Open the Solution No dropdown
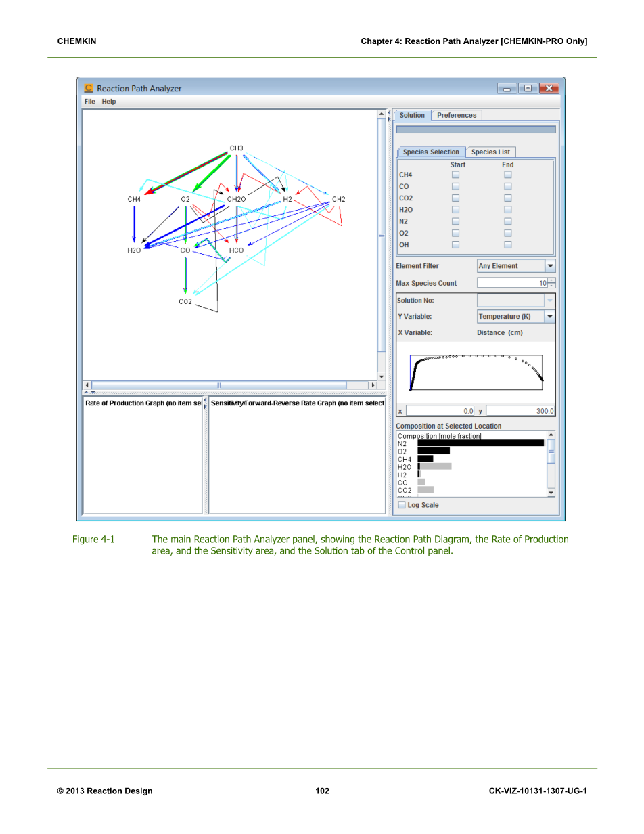The width and height of the screenshot is (644, 834). [516, 300]
